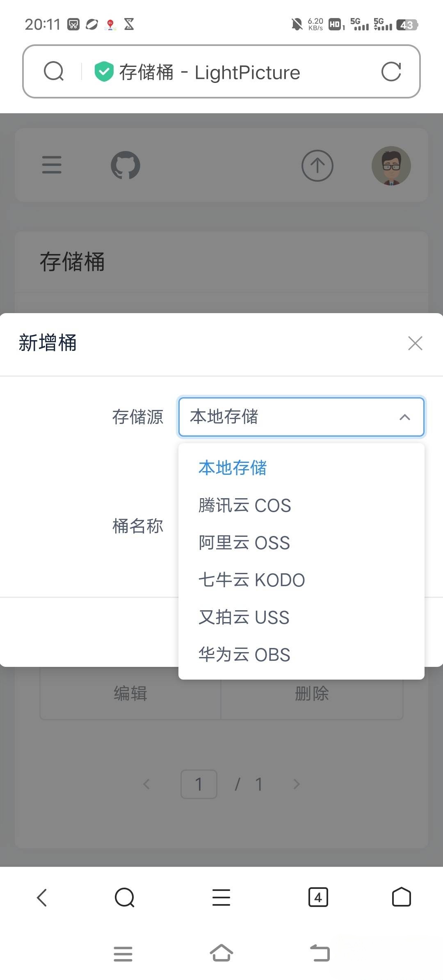The height and width of the screenshot is (980, 443).
Task: Tap the upload arrow icon
Action: [317, 165]
